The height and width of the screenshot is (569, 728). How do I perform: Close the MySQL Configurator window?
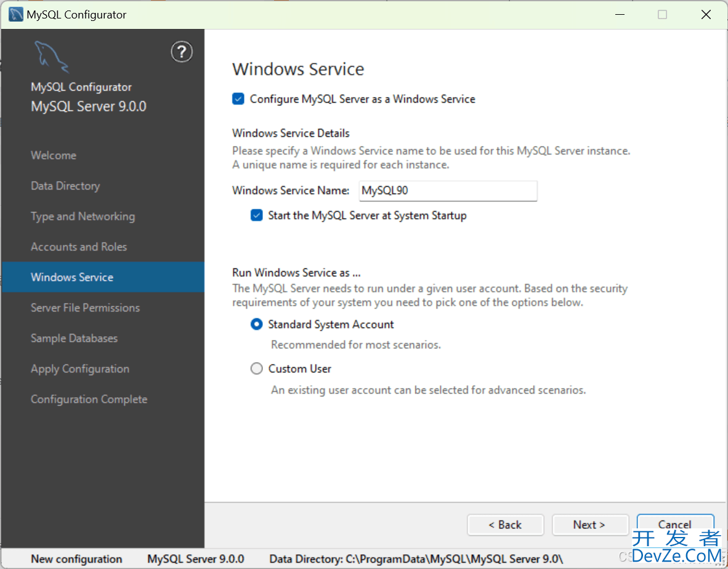pyautogui.click(x=706, y=14)
